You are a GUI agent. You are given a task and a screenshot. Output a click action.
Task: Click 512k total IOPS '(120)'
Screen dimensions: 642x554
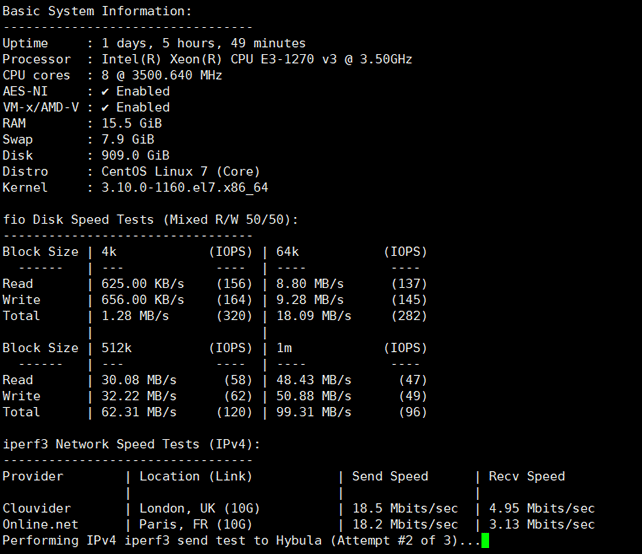point(234,412)
